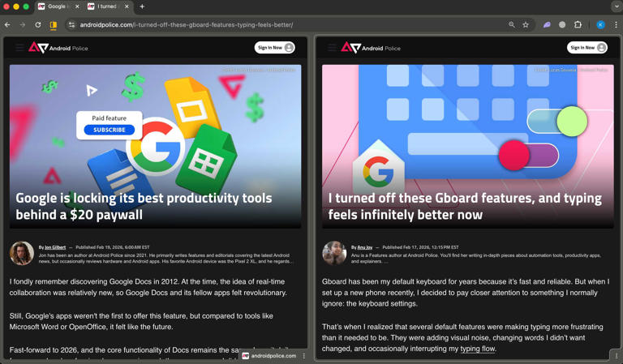
Task: Click the browser forward arrow
Action: pyautogui.click(x=23, y=24)
